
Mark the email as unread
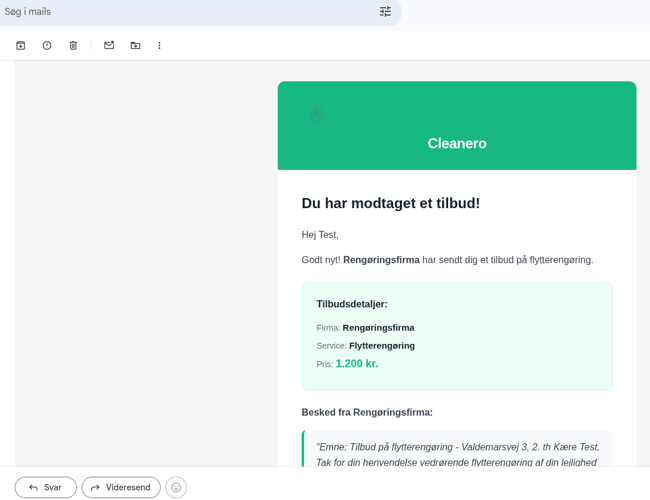coord(109,45)
